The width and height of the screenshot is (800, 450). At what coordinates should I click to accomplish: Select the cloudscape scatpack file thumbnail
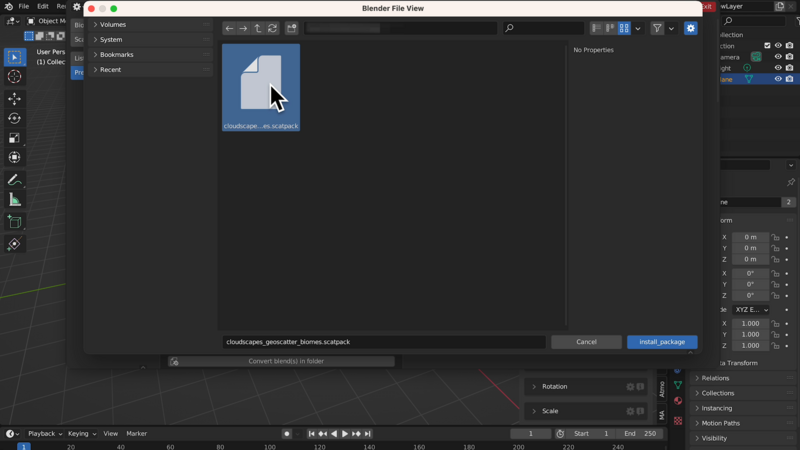coord(261,87)
